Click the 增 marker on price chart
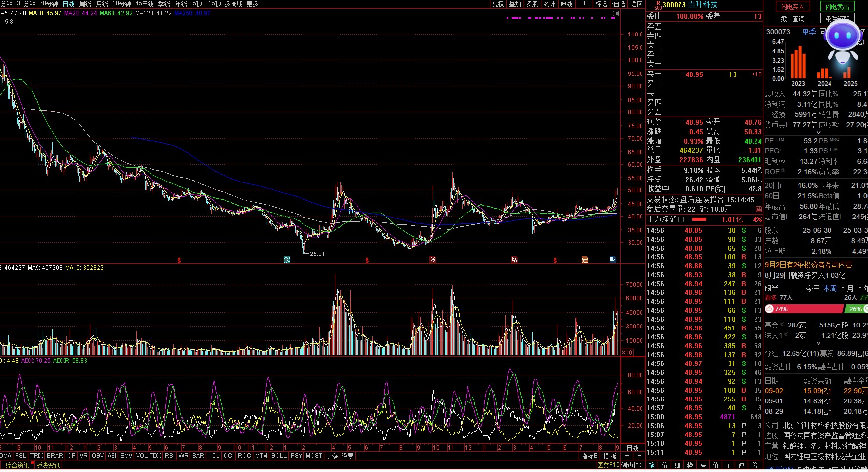This screenshot has height=472, width=868. tap(514, 260)
